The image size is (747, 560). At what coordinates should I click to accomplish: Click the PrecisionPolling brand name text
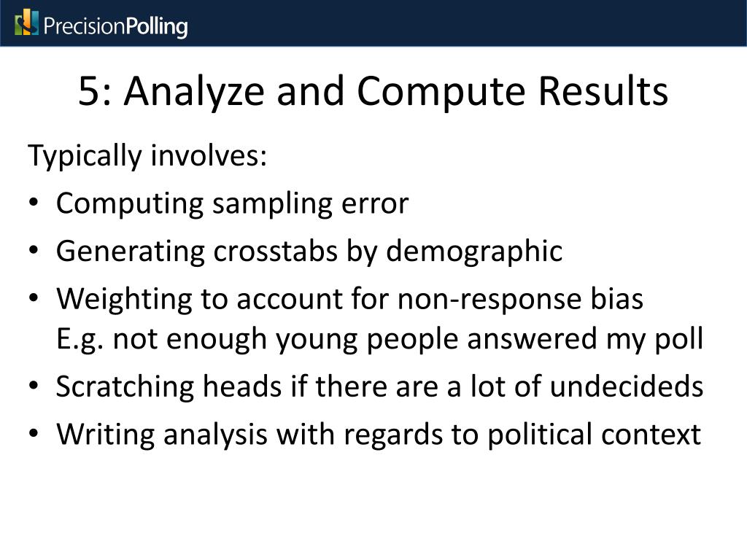click(115, 26)
